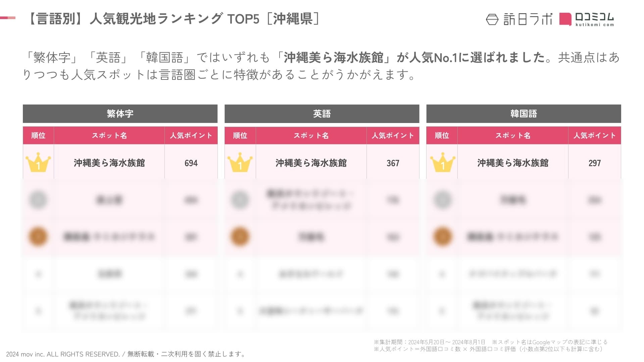Click the pink 口コミコム logo icon
The width and height of the screenshot is (644, 362).
tap(565, 19)
